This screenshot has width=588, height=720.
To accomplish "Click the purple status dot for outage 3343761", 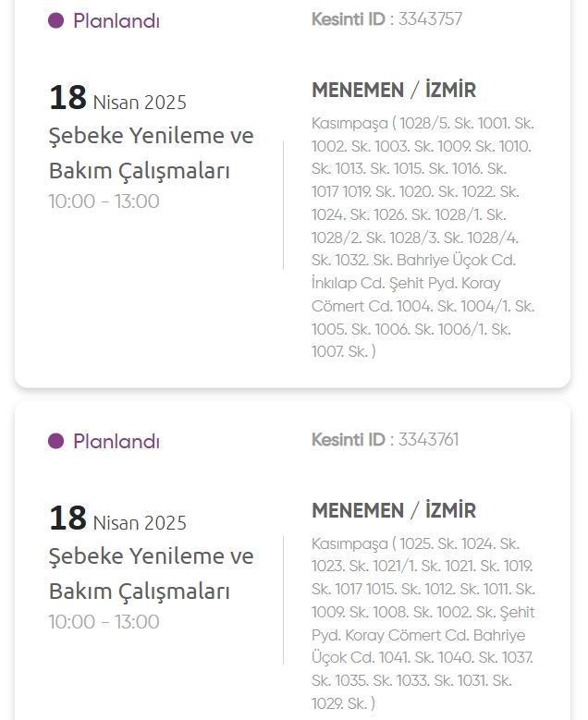I will tap(56, 441).
